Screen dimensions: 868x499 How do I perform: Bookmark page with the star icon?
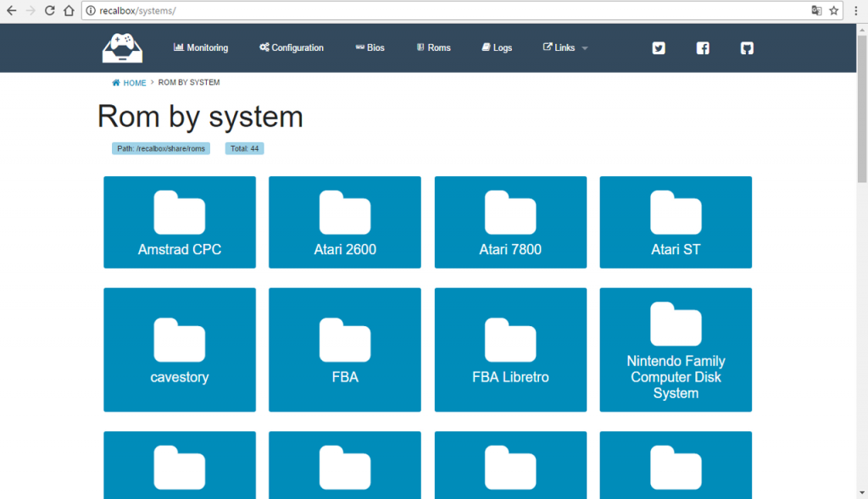pyautogui.click(x=834, y=11)
